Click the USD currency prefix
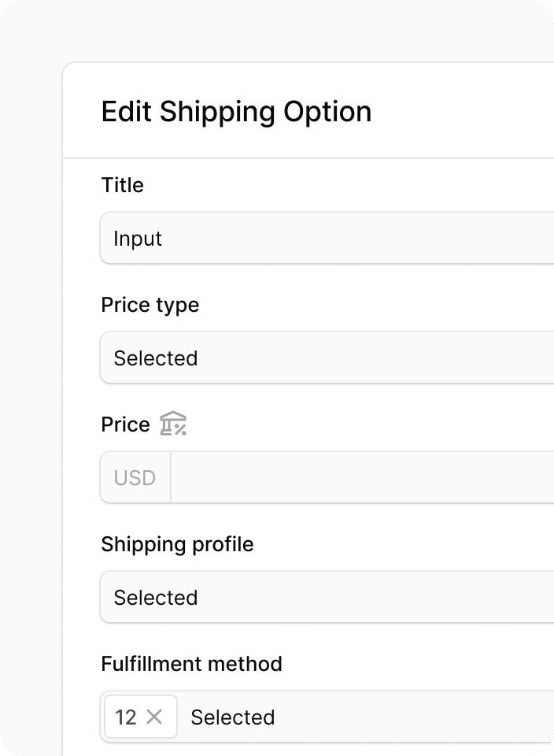Screen dimensions: 554x756 [135, 478]
